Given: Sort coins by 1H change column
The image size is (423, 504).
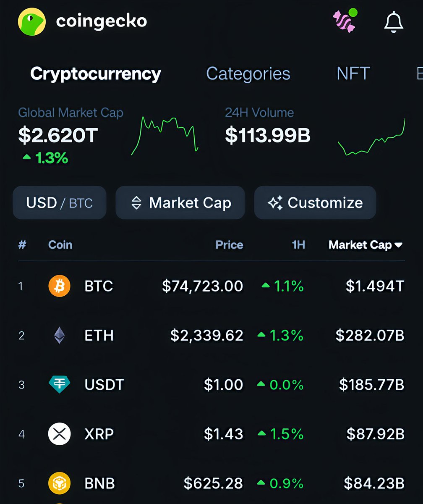Looking at the screenshot, I should 298,245.
